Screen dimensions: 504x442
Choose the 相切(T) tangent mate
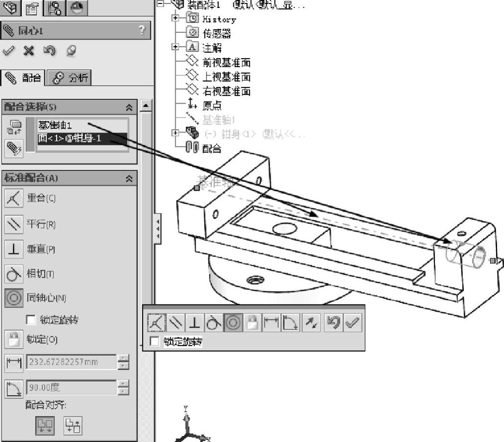(x=14, y=274)
